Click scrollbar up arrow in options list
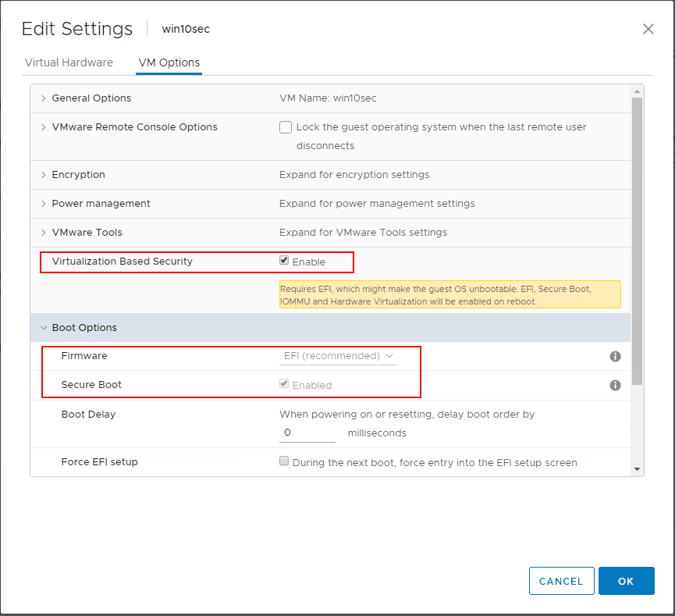675x616 pixels. pyautogui.click(x=638, y=91)
